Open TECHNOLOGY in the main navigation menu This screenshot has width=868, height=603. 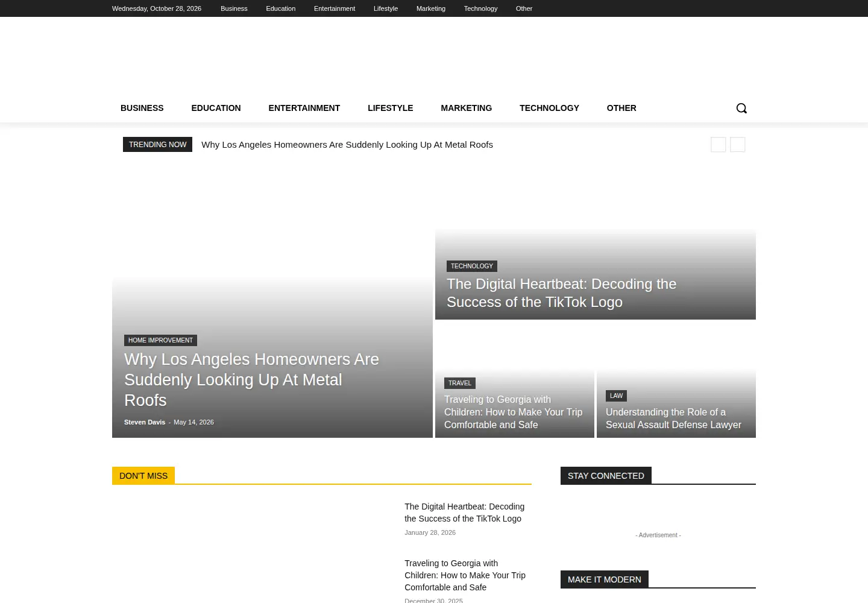tap(549, 108)
